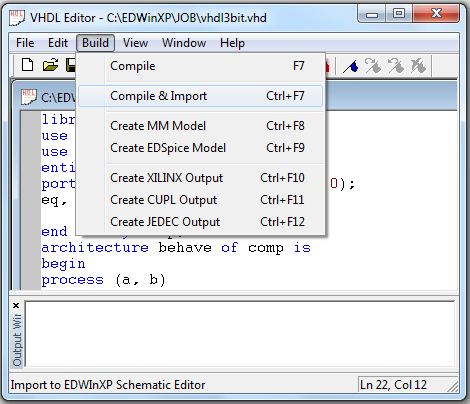Open the Edit menu
Viewport: 470px width, 404px height.
click(58, 43)
